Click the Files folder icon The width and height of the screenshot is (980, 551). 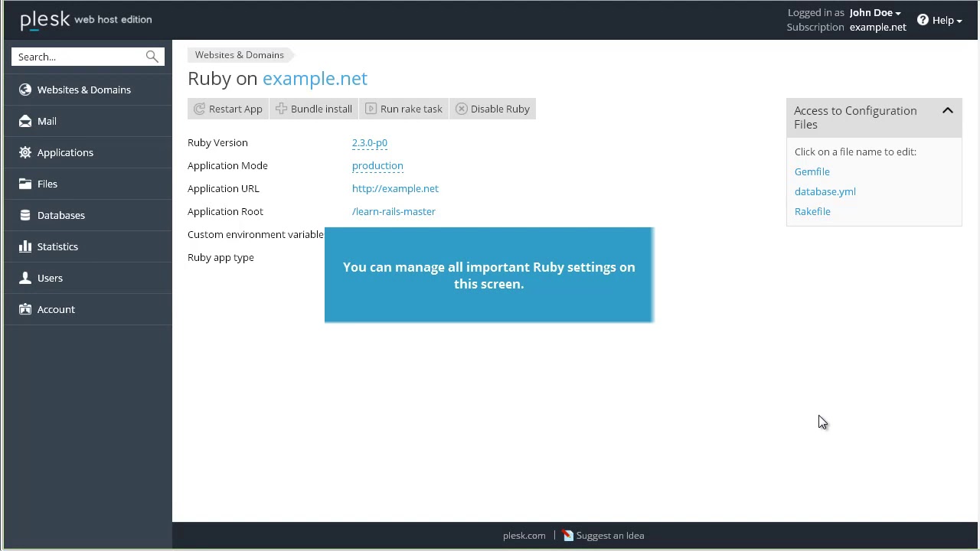coord(25,184)
